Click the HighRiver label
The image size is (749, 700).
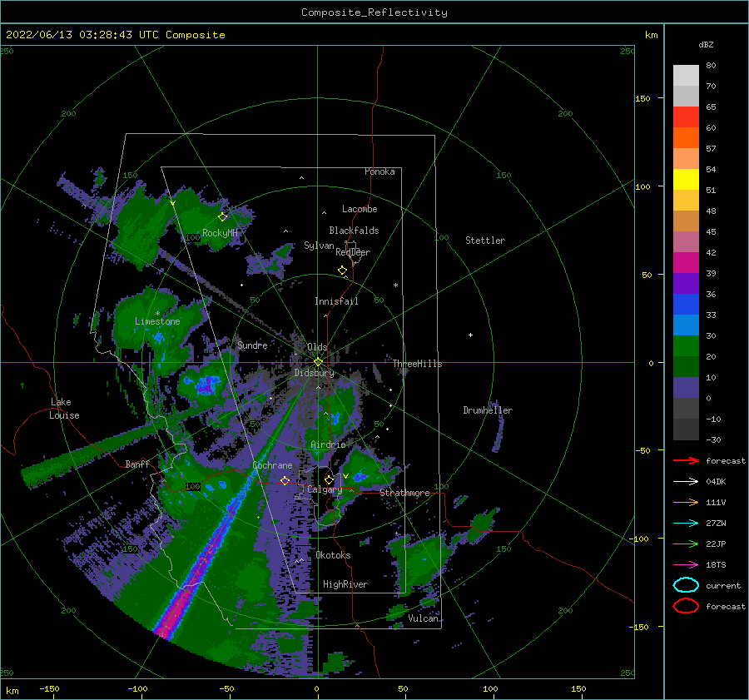click(x=345, y=584)
